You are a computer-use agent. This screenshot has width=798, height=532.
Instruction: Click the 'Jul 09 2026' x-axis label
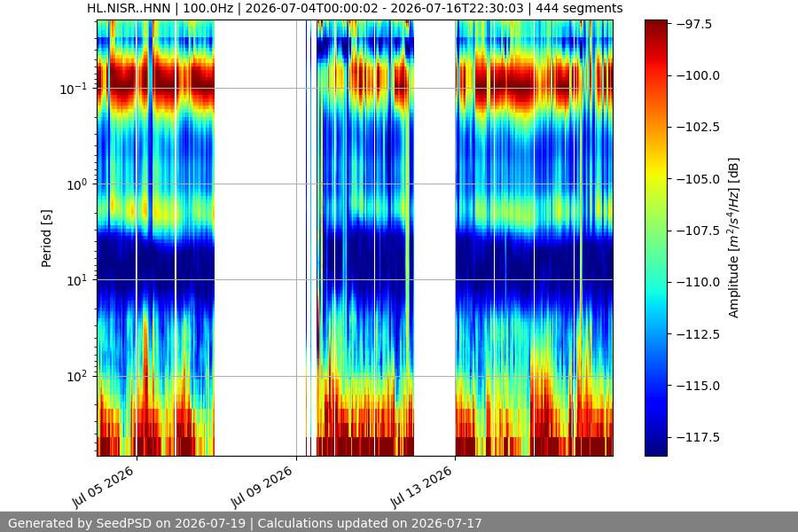[262, 487]
